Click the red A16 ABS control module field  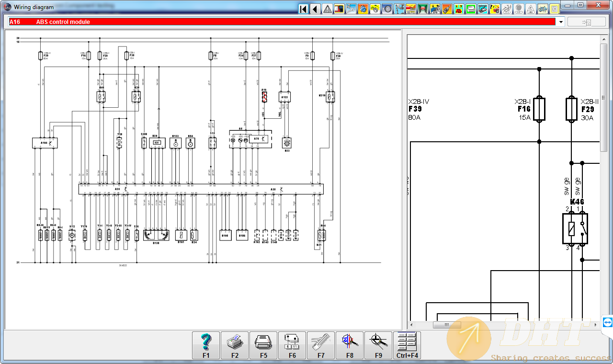(x=283, y=22)
